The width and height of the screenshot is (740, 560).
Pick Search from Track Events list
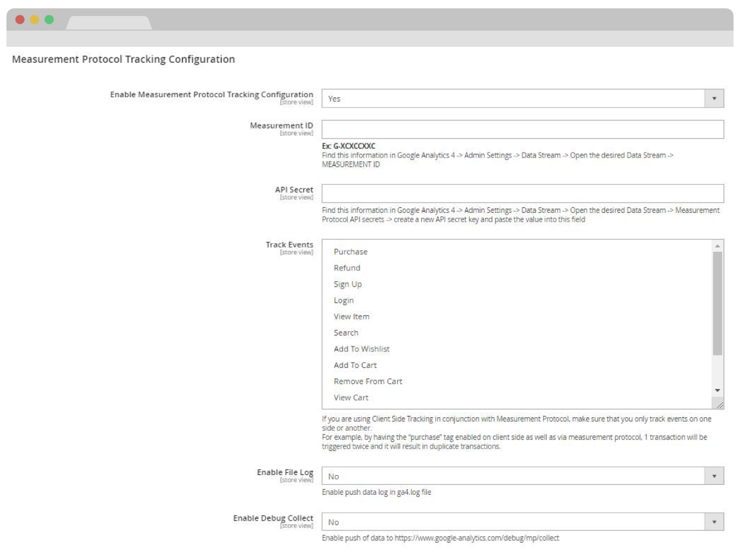coord(346,333)
